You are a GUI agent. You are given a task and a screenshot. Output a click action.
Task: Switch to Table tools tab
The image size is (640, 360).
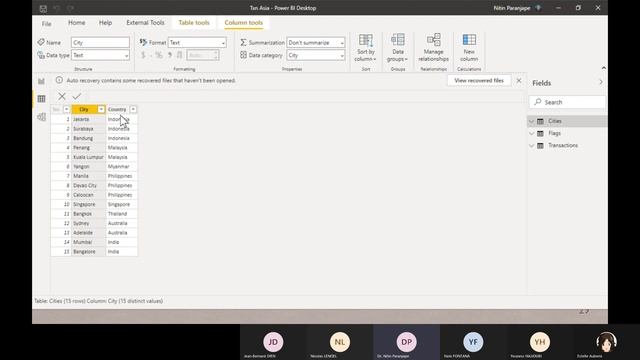pyautogui.click(x=194, y=23)
